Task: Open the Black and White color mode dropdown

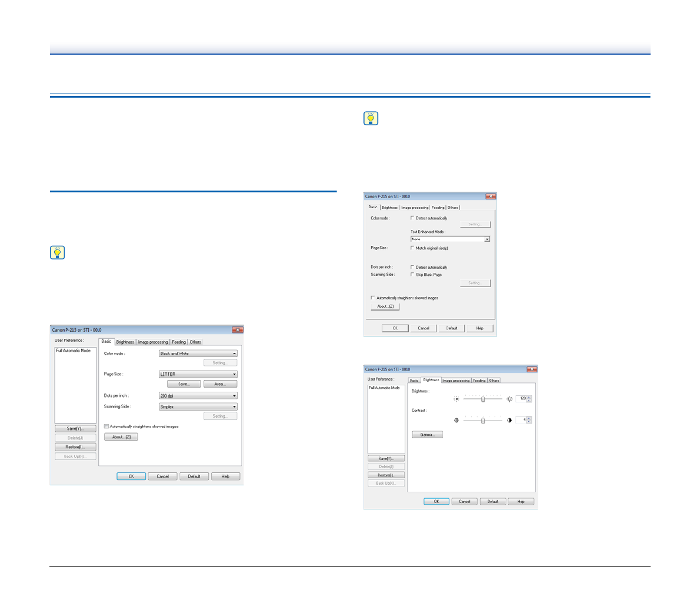Action: [x=234, y=354]
